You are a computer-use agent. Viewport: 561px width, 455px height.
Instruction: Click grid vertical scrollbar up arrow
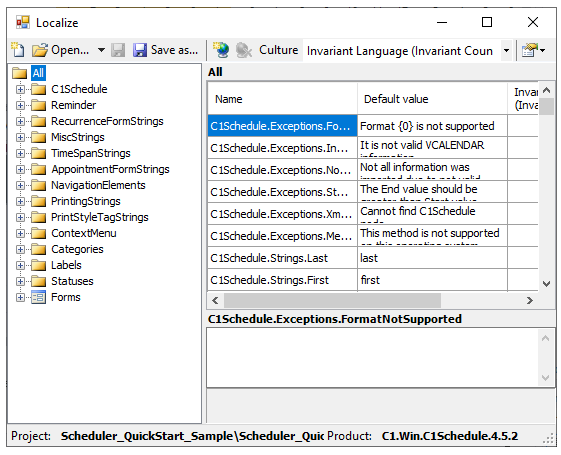click(546, 90)
